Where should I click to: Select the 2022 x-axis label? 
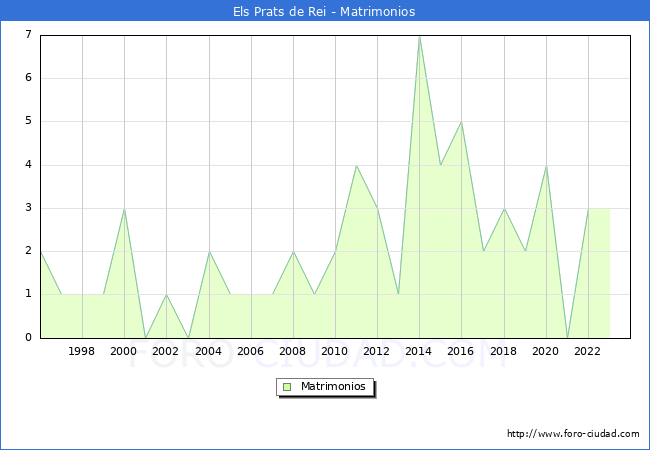point(587,351)
